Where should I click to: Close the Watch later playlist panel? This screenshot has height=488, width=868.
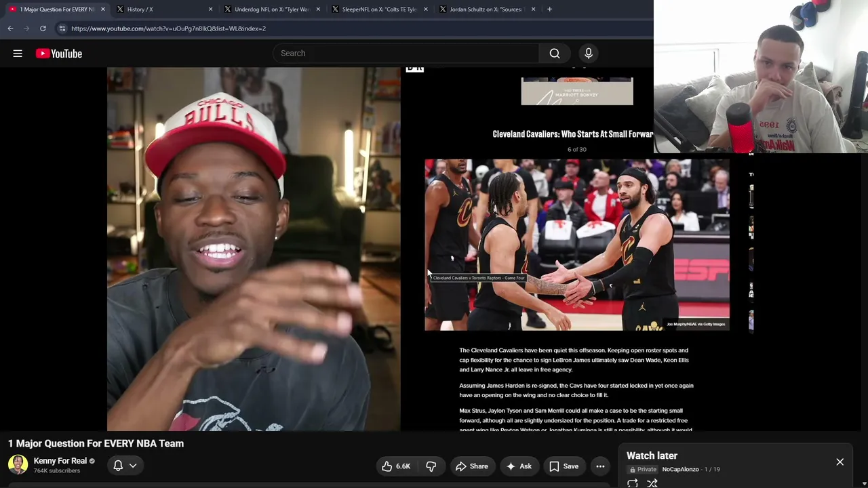840,462
